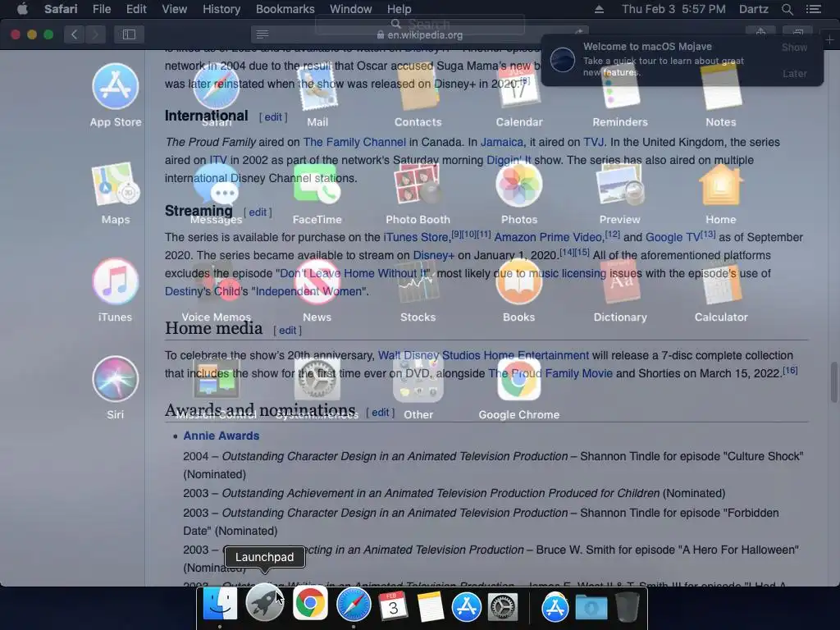Expand the Other apps folder
Image resolution: width=840 pixels, height=630 pixels.
pos(418,379)
